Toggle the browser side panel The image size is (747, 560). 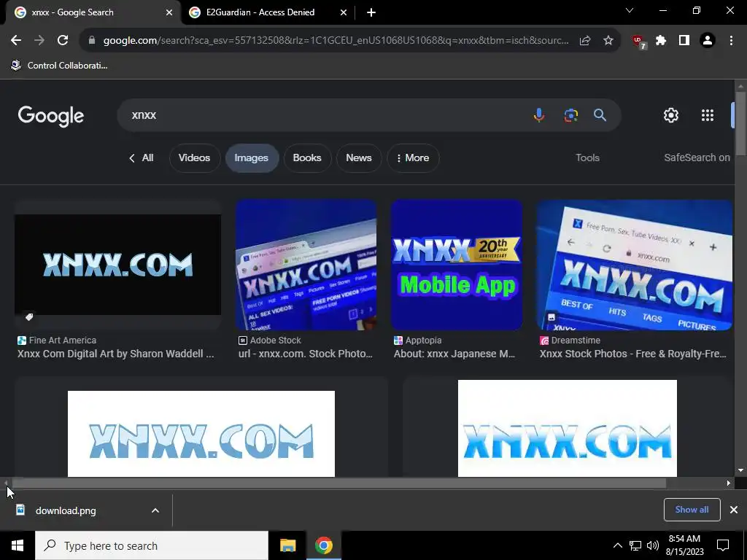click(684, 41)
